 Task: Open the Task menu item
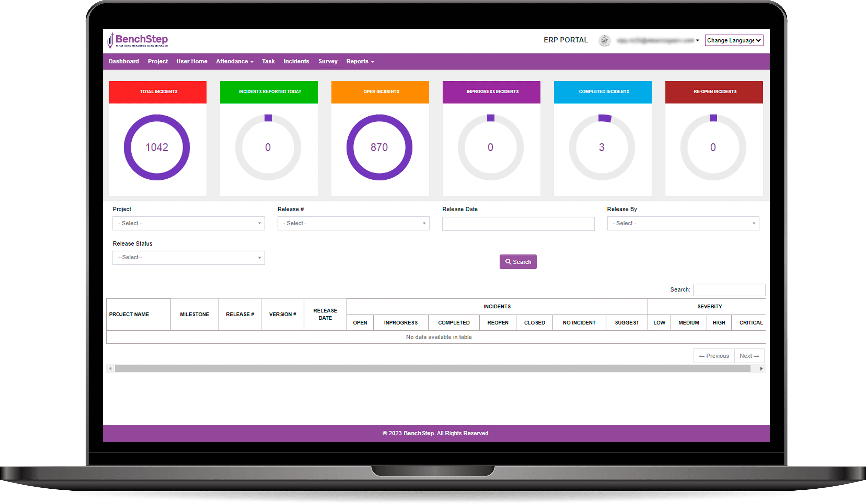coord(268,61)
